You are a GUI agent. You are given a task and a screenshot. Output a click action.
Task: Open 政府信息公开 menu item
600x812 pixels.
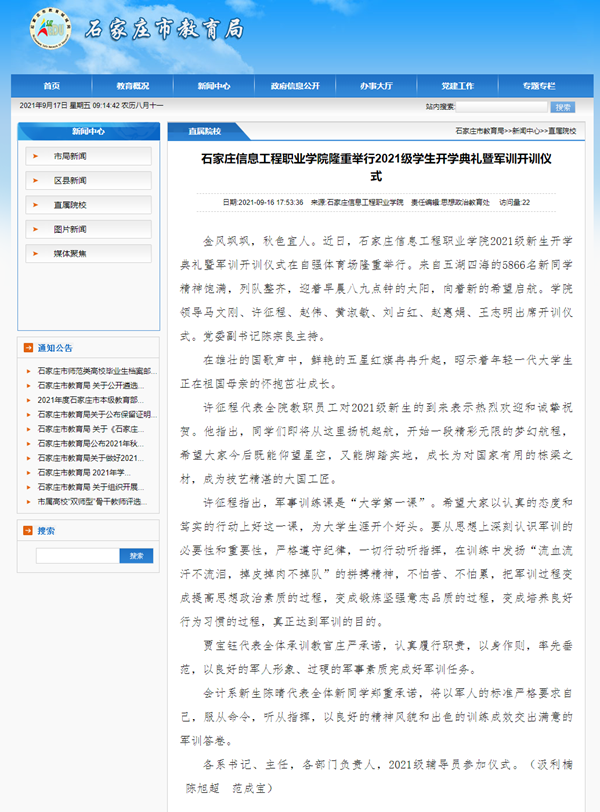pyautogui.click(x=295, y=86)
